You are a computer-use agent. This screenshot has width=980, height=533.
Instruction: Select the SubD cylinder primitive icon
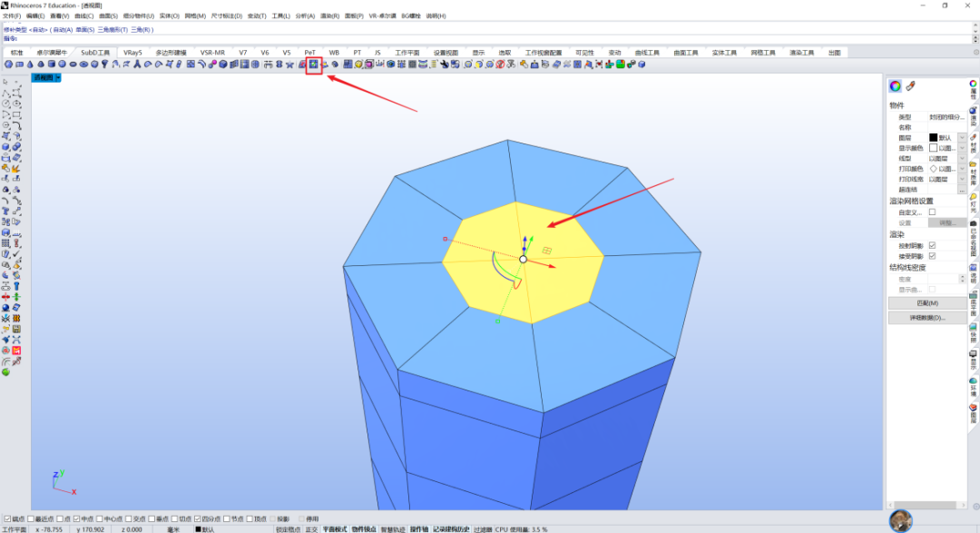[x=51, y=64]
